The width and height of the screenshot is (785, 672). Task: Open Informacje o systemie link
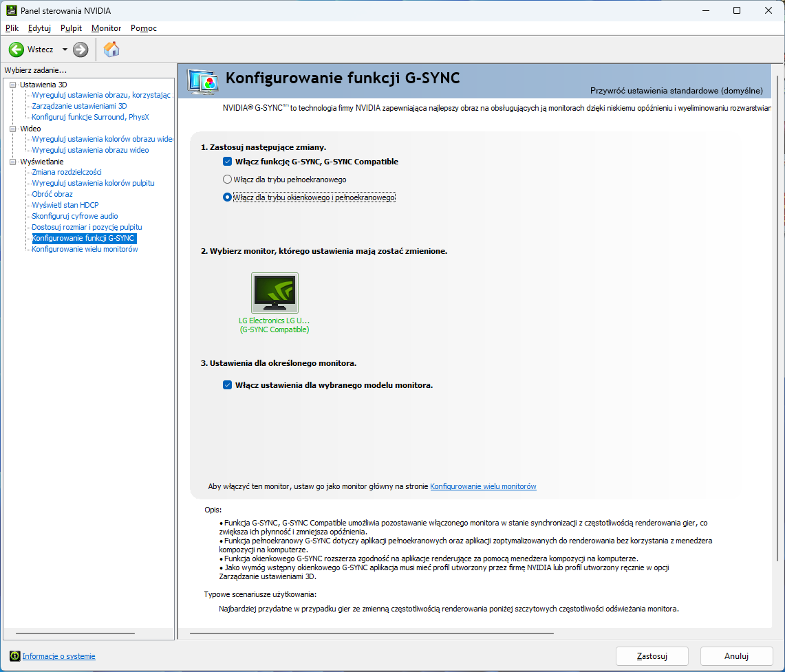pos(58,656)
